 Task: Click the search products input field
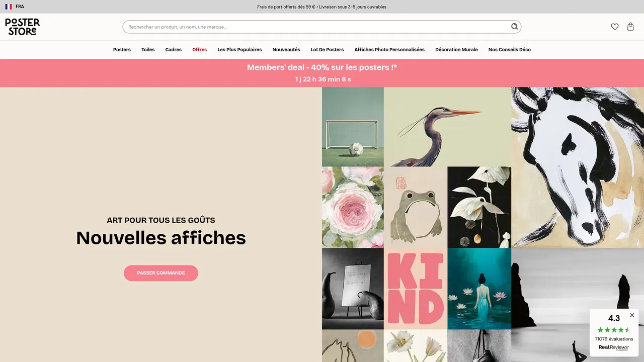click(322, 27)
